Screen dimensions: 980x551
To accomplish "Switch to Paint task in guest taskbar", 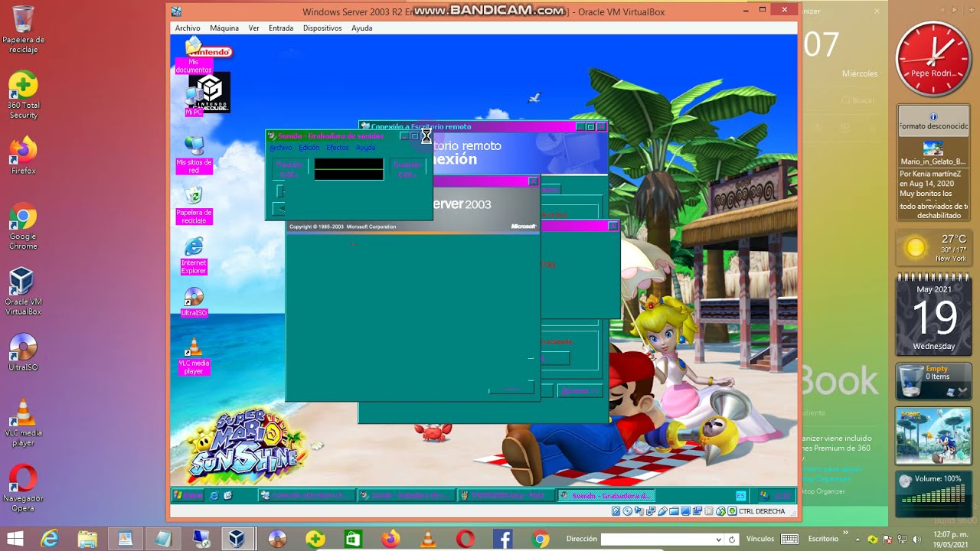I will tap(505, 495).
